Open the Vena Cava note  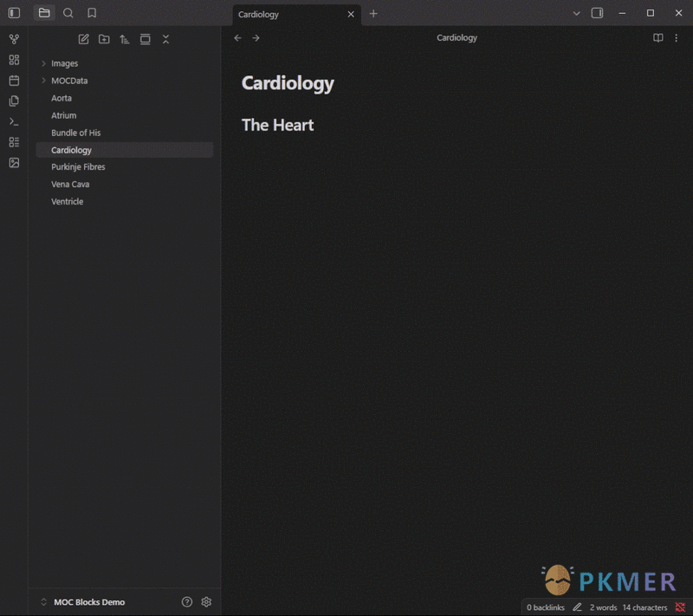click(x=125, y=185)
